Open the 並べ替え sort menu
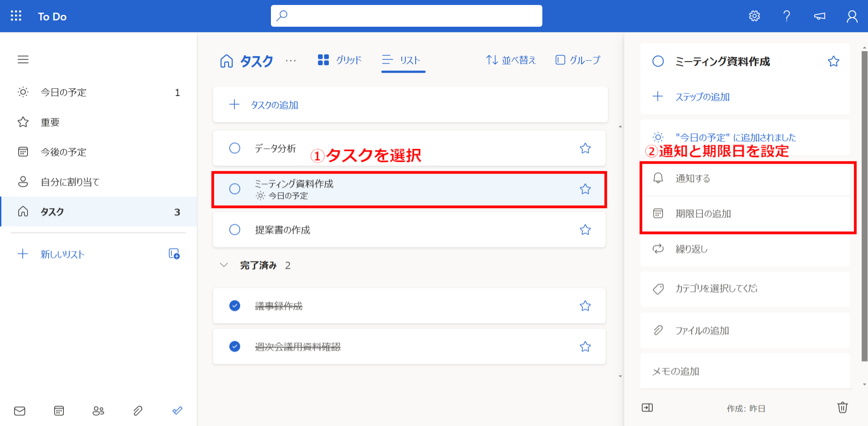Screen dimensions: 868x426 (510, 60)
